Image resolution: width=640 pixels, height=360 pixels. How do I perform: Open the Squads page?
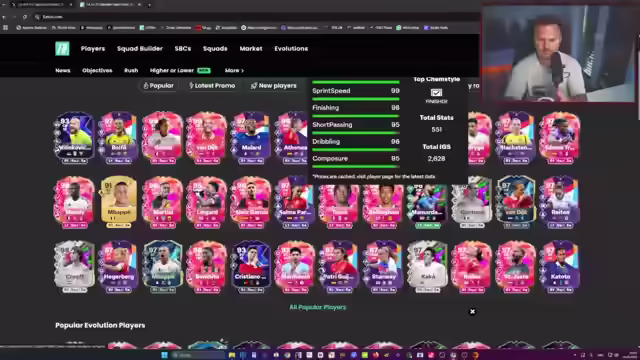click(x=215, y=49)
